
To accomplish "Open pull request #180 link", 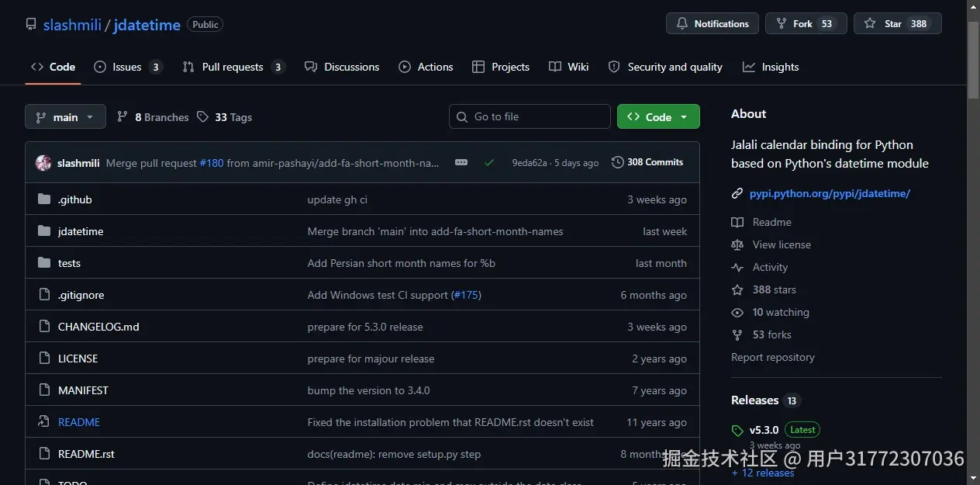I will pos(212,163).
